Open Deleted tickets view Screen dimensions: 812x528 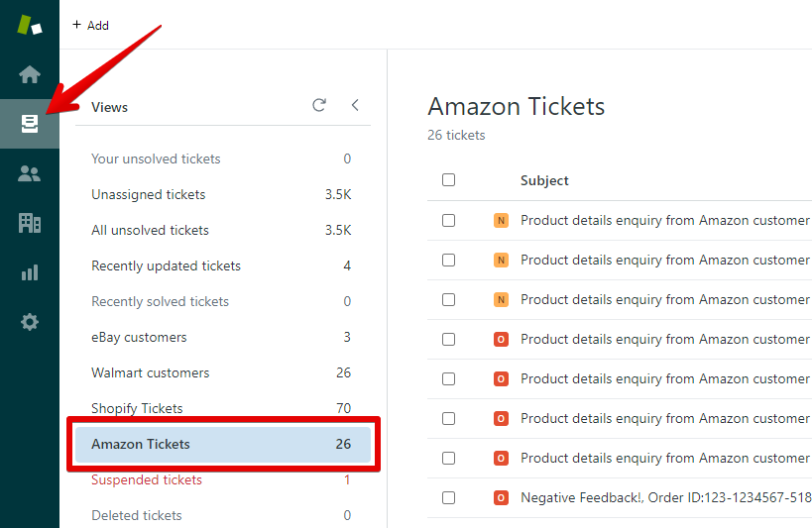tap(223, 515)
